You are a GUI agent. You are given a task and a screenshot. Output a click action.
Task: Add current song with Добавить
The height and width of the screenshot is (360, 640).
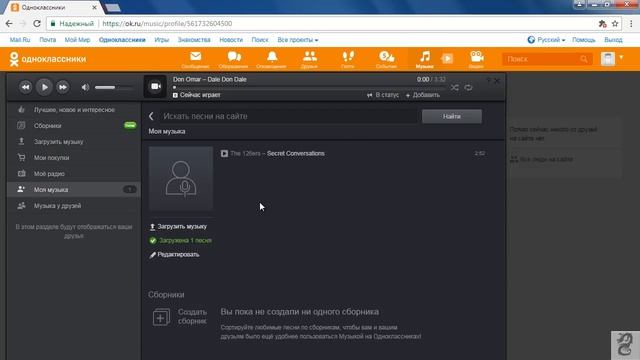tap(423, 95)
